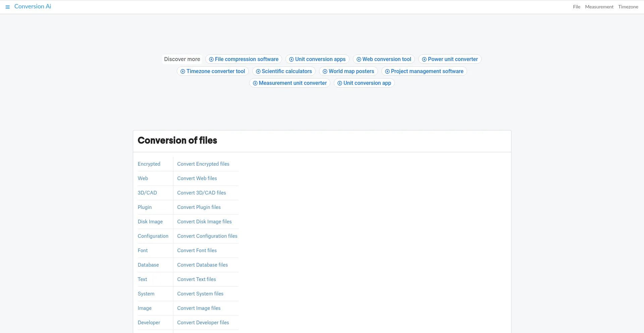Select the 3D/CAD category link
Viewport: 644px width, 333px height.
(147, 193)
